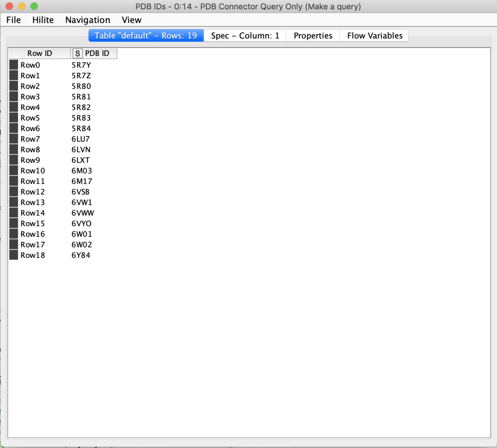Click PDB ID cell 6VW1
The image size is (497, 448).
tap(82, 202)
